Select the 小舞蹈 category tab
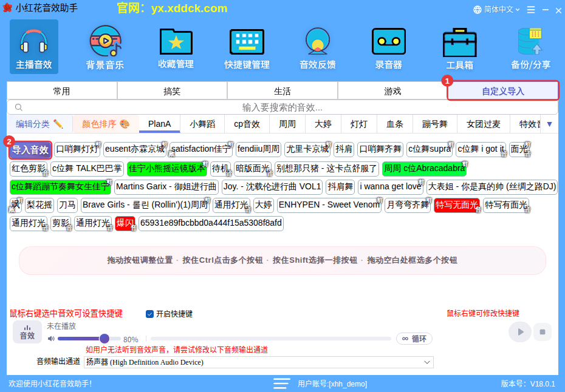 202,124
